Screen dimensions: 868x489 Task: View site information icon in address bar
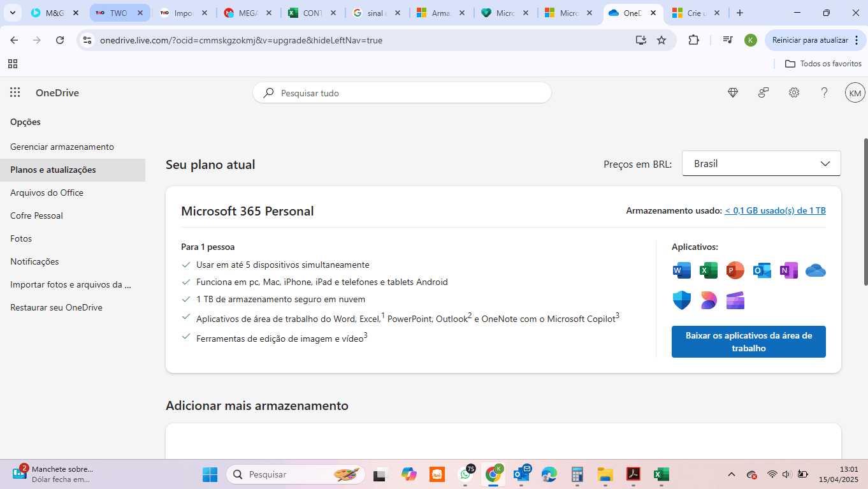(x=88, y=40)
